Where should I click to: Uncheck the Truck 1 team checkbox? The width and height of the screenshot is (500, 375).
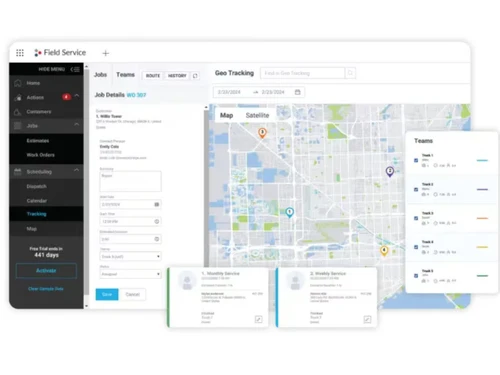(416, 160)
